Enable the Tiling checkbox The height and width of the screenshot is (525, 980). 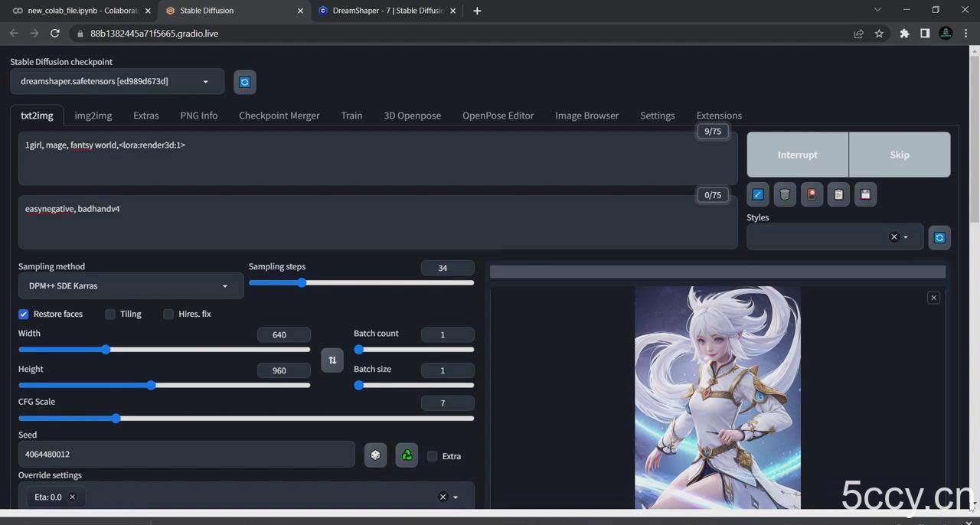tap(110, 314)
